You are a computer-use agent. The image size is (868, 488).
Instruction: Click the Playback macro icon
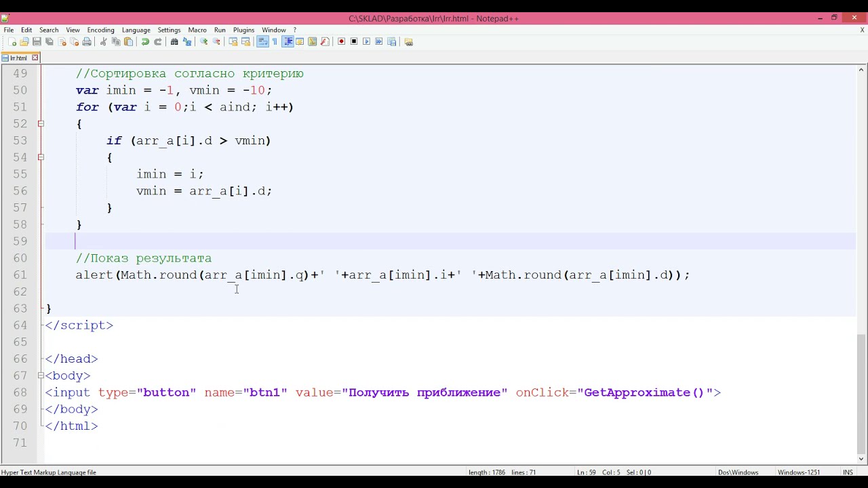[x=366, y=41]
